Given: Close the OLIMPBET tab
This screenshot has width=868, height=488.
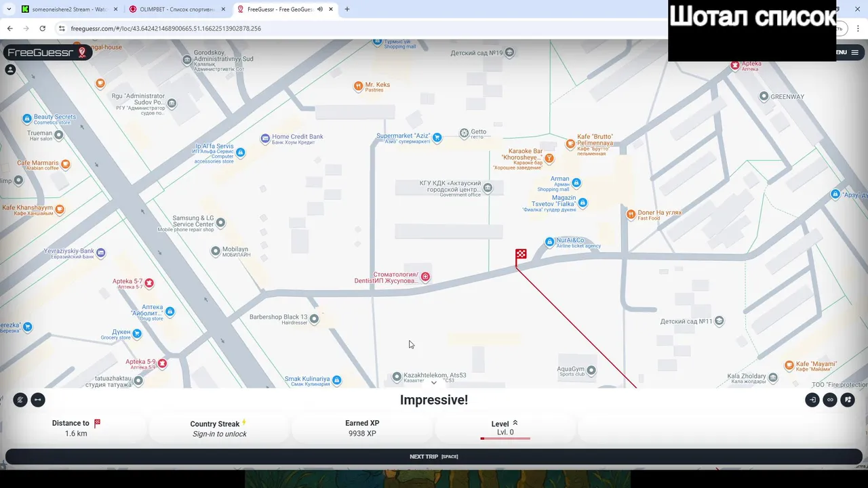Looking at the screenshot, I should click(222, 9).
